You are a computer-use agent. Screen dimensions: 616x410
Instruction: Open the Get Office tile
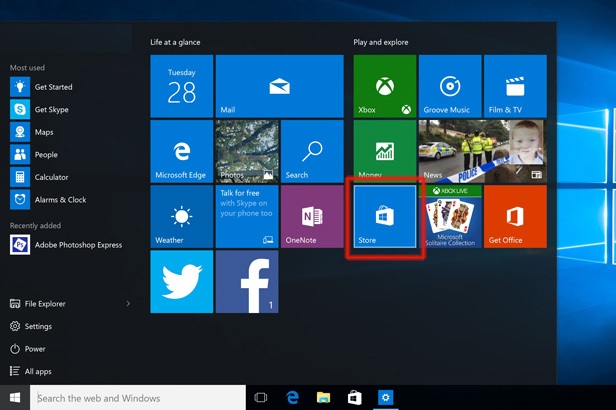[515, 216]
